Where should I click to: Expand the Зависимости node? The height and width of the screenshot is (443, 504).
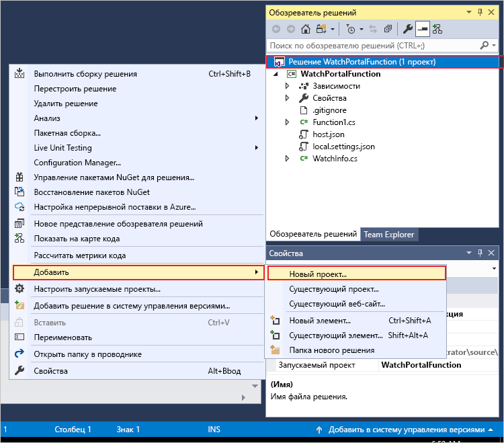pyautogui.click(x=287, y=86)
